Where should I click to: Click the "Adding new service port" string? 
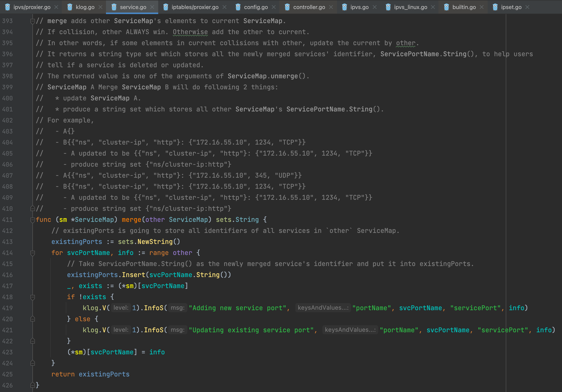coord(237,308)
